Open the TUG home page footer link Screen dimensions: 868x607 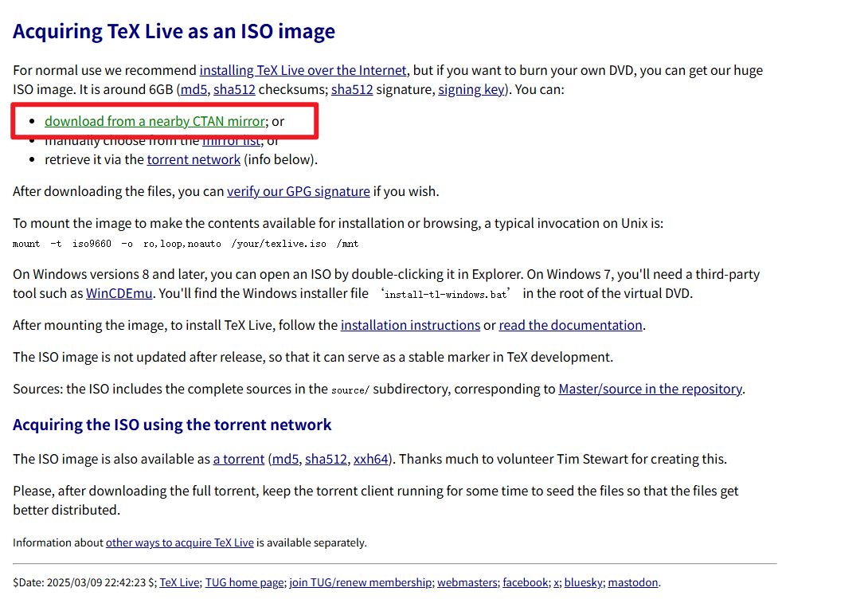pyautogui.click(x=244, y=582)
